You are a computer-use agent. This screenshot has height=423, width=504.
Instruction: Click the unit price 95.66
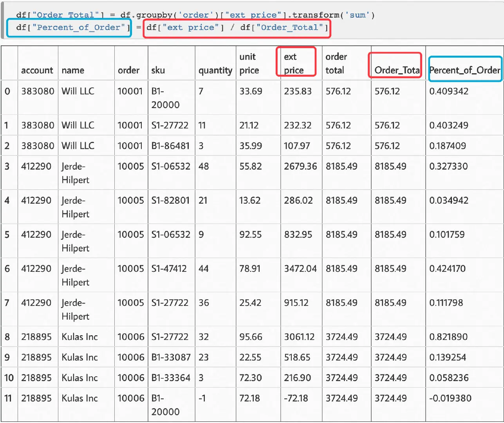[x=251, y=336]
